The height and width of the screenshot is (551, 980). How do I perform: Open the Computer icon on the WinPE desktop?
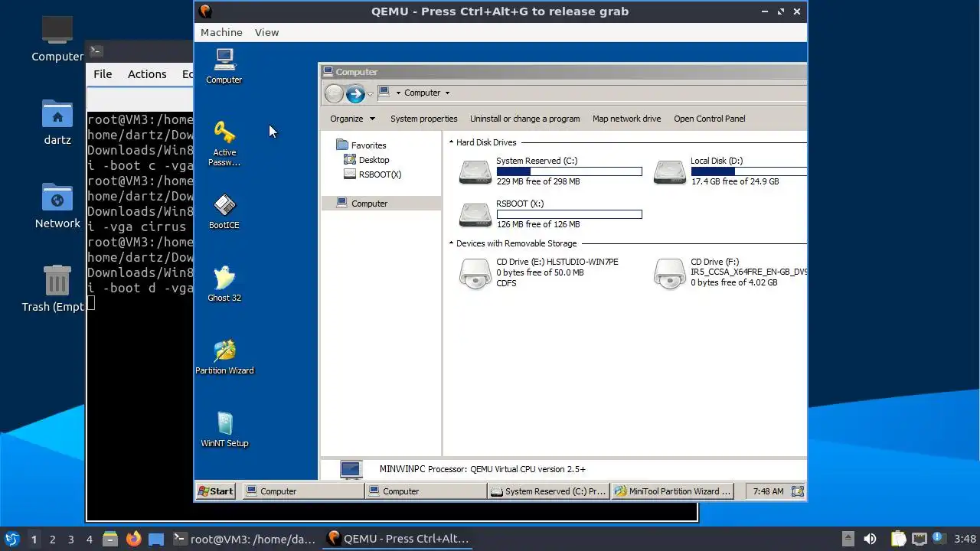[224, 66]
